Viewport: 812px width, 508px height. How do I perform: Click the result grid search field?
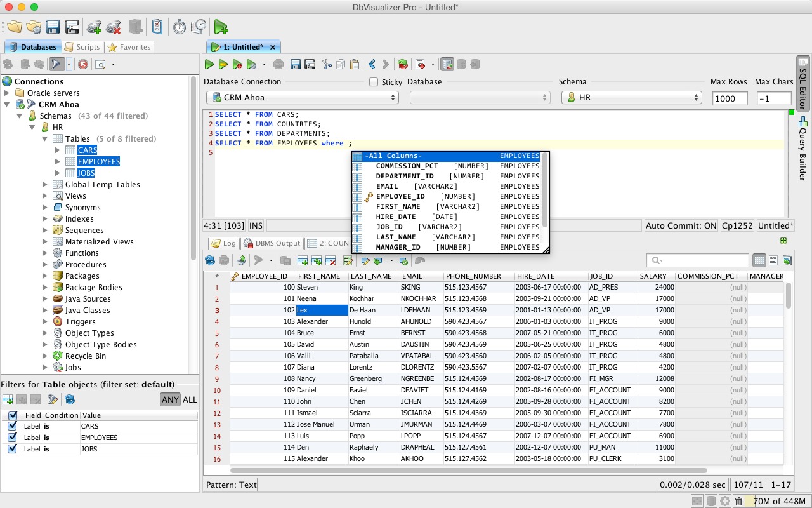(698, 260)
